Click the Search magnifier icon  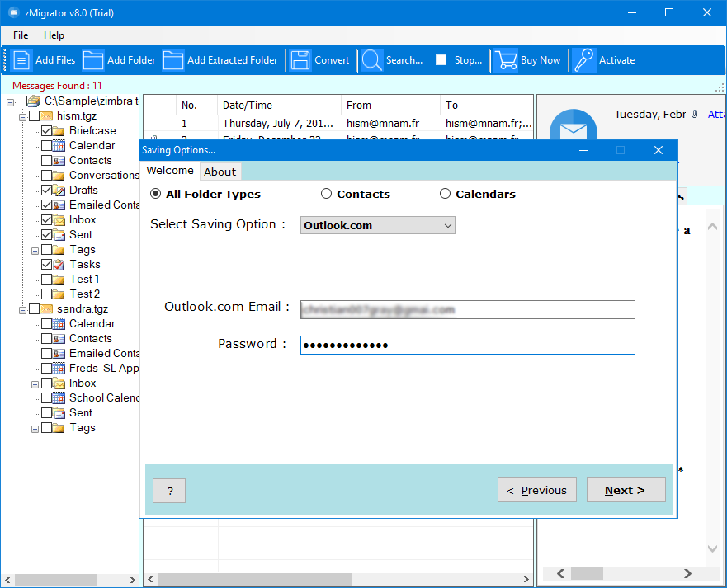[x=372, y=60]
